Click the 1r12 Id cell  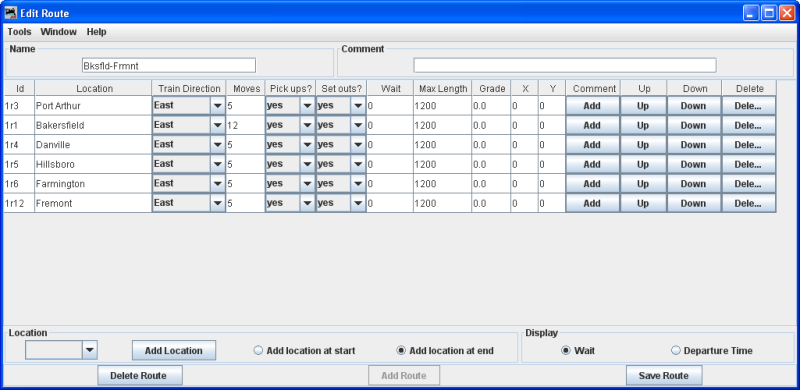(19, 203)
